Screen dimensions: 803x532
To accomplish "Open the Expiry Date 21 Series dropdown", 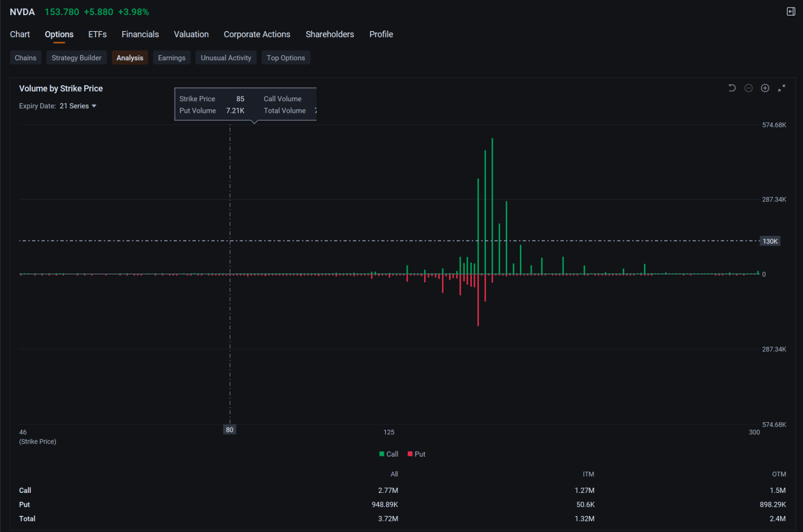I will click(78, 106).
